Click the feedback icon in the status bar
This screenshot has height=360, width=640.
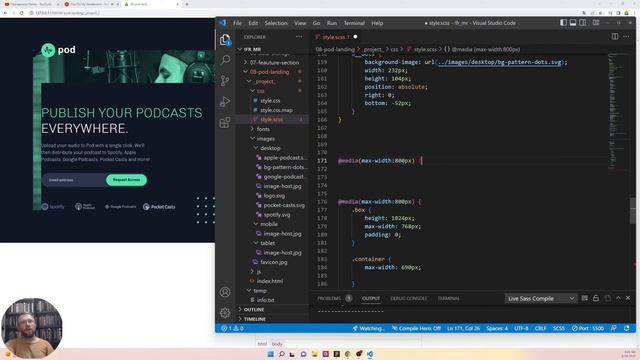[614, 328]
